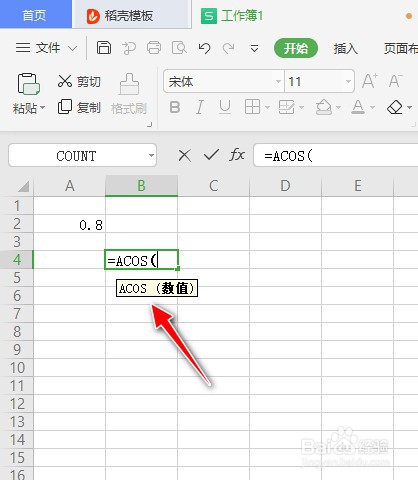This screenshot has height=480, width=418.
Task: Expand the 粘贴 paste options arrow
Action: 42,108
